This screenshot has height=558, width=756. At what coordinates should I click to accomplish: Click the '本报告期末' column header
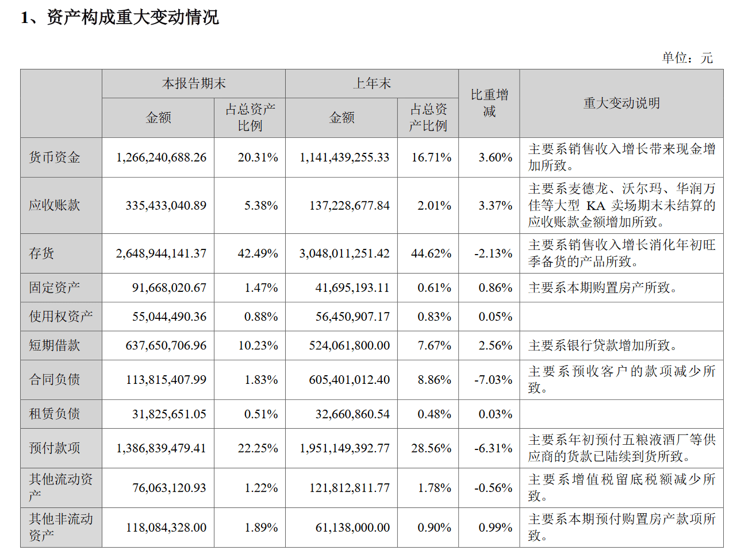[x=194, y=84]
